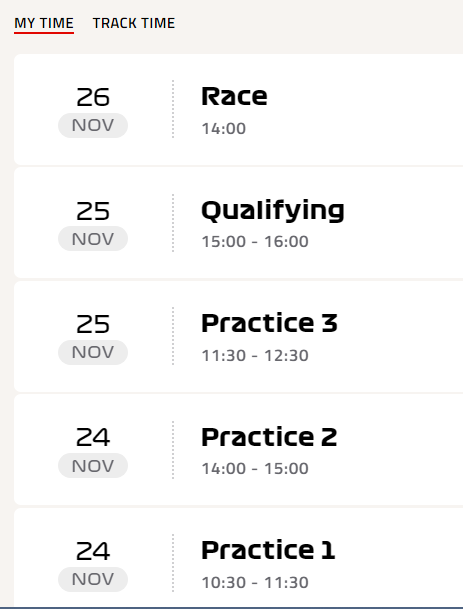The image size is (463, 609).
Task: Click the date 25 next to Qualifying
Action: tap(93, 211)
